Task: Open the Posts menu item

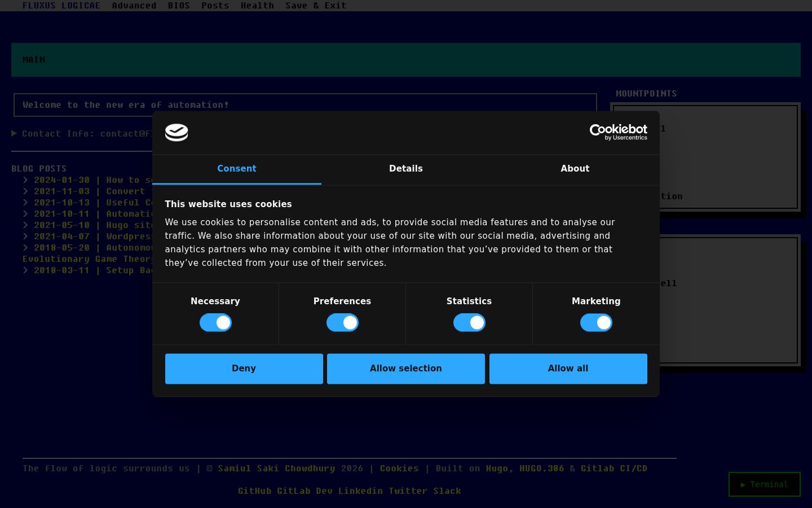Action: [215, 6]
